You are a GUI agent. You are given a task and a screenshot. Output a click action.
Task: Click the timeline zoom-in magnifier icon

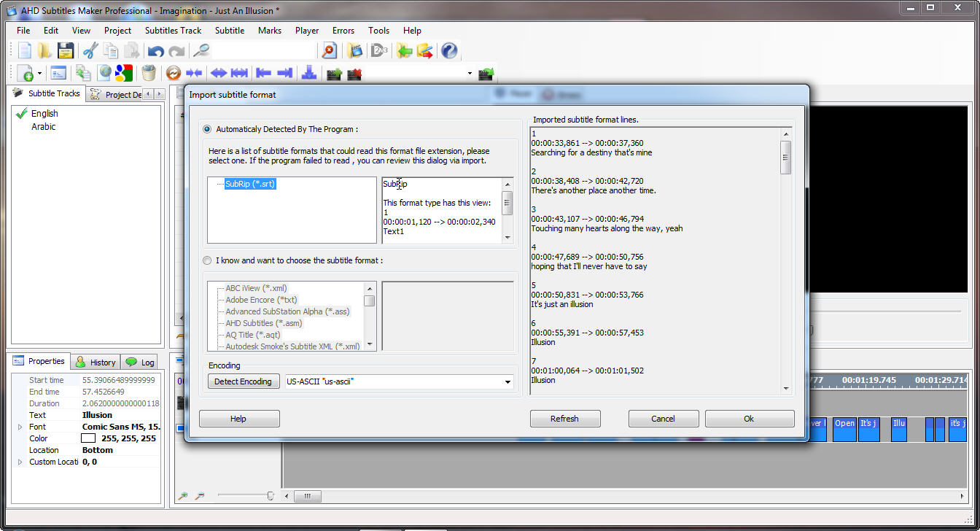coord(183,496)
